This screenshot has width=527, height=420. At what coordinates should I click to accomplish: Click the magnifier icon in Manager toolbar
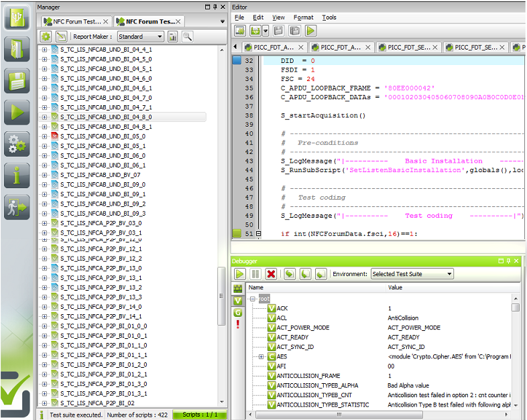click(187, 37)
